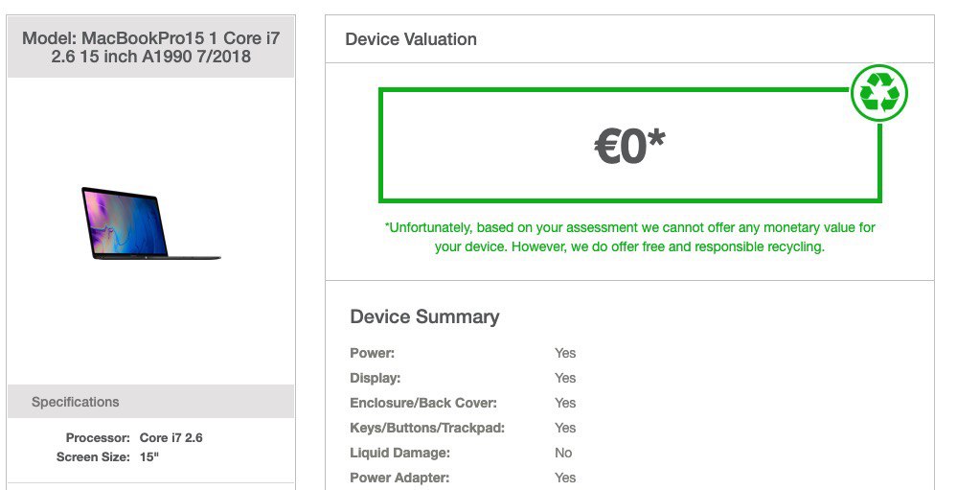The image size is (980, 490).
Task: Click the 'Liquid Damage:' label
Action: pos(400,453)
